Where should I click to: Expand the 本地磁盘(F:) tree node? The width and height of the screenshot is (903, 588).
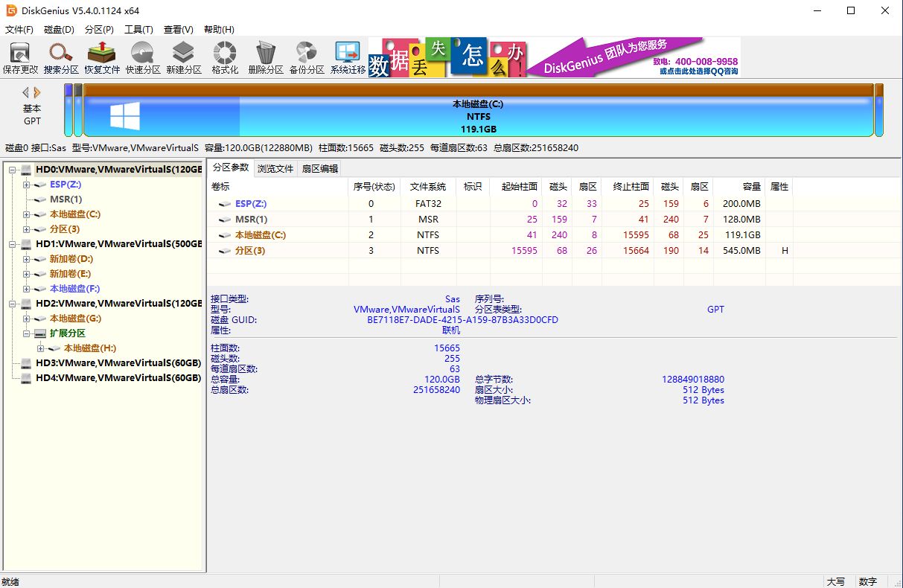click(27, 289)
